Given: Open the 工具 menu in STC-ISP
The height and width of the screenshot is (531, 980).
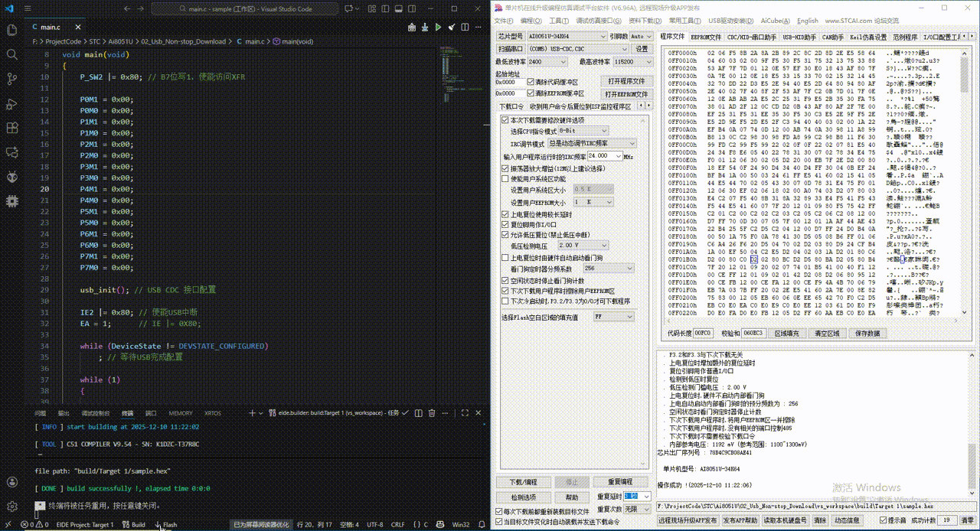Looking at the screenshot, I should tap(557, 21).
